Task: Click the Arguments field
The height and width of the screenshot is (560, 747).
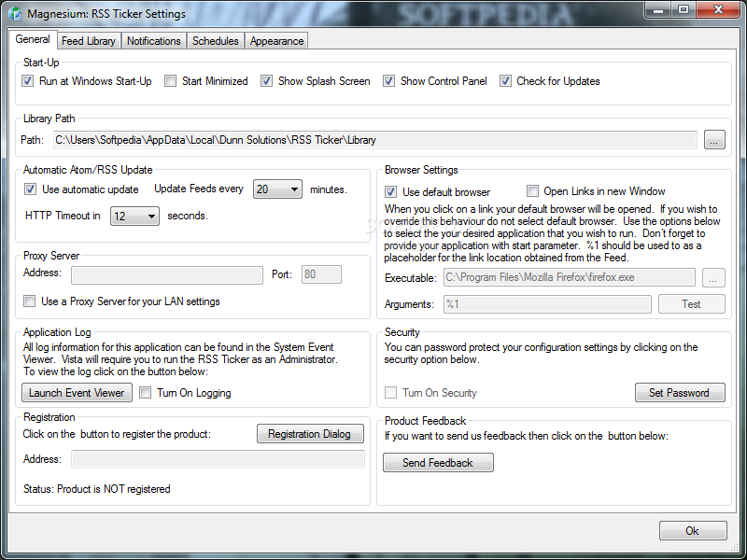Action: click(547, 304)
